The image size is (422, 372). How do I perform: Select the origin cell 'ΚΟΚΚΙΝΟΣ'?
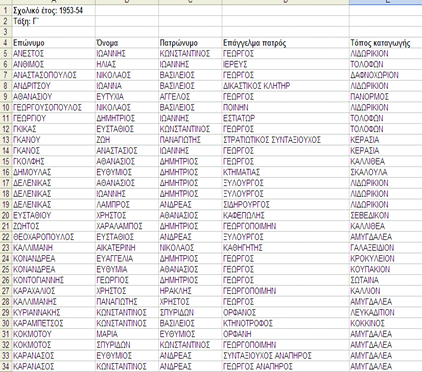(385, 323)
